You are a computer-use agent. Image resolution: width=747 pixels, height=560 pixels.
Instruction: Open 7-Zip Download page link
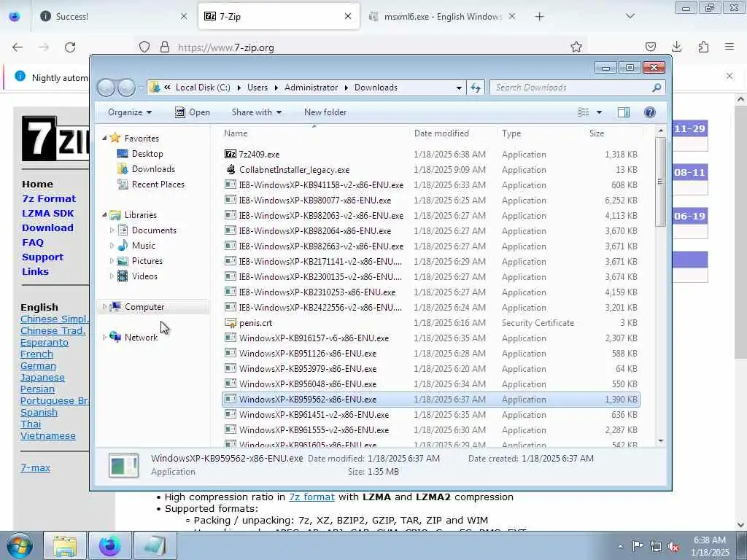(x=47, y=228)
